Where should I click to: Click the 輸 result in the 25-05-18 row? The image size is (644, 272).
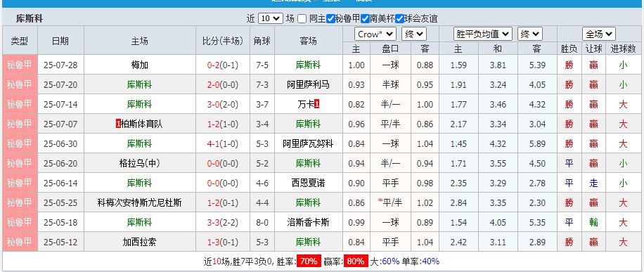click(593, 223)
